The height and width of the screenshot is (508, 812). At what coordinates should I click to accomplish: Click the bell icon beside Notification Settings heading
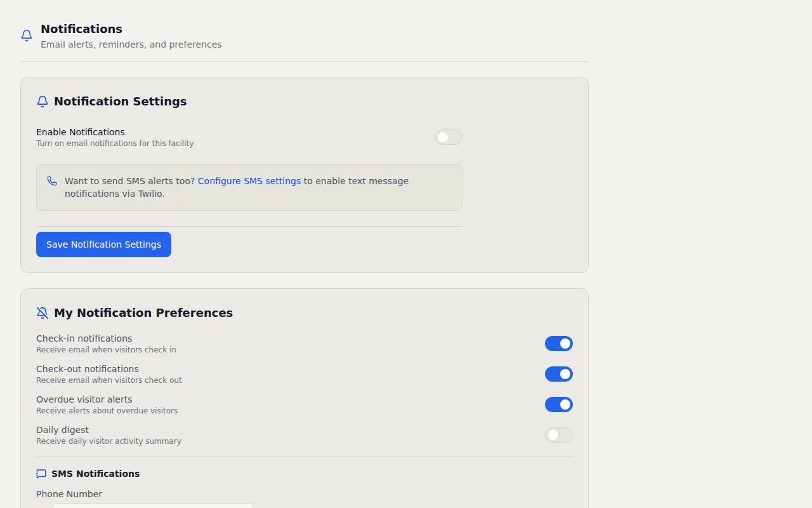(42, 101)
